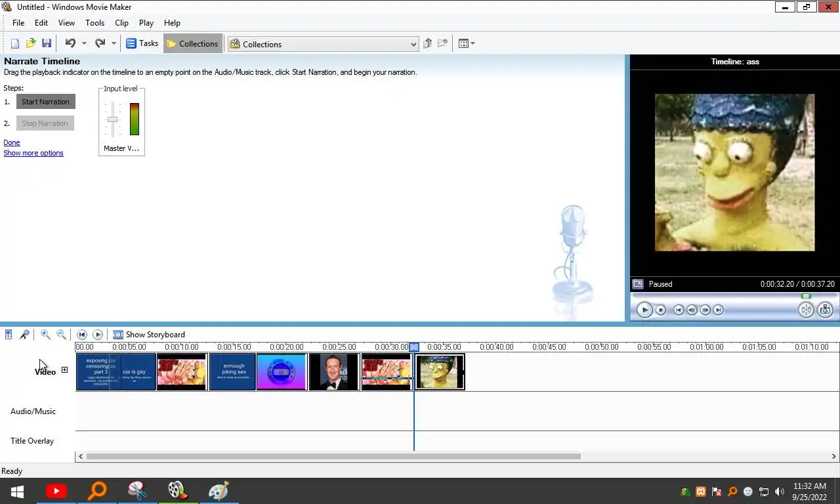
Task: Click the timeline horizontal scrollbar thumb
Action: point(333,456)
